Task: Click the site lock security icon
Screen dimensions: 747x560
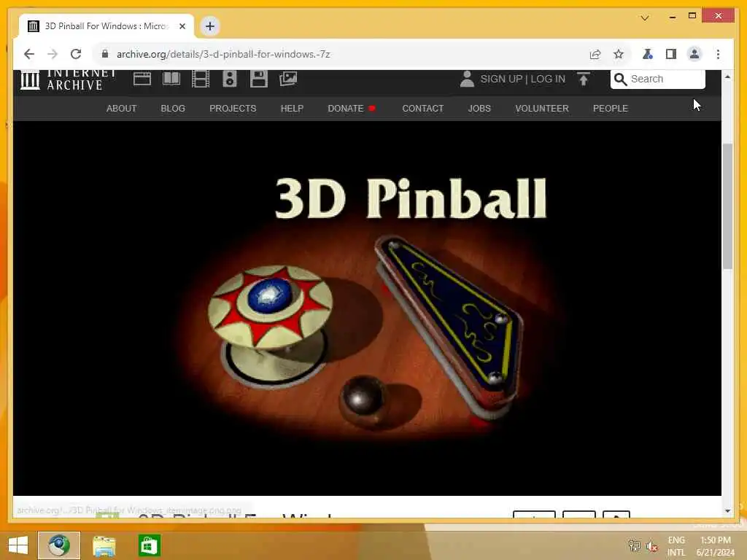Action: coord(105,54)
